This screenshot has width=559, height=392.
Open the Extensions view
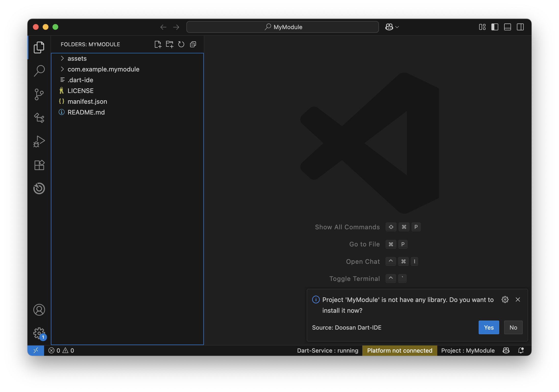tap(39, 165)
